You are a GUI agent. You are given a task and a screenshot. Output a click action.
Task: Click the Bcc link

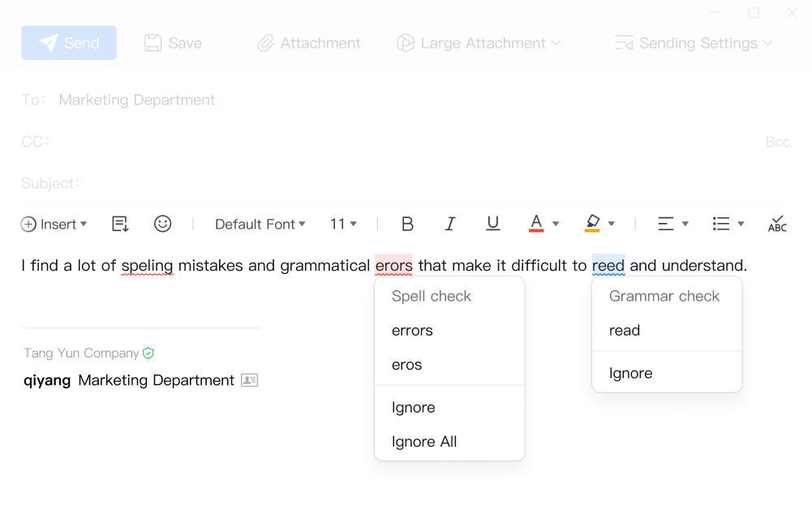[777, 142]
